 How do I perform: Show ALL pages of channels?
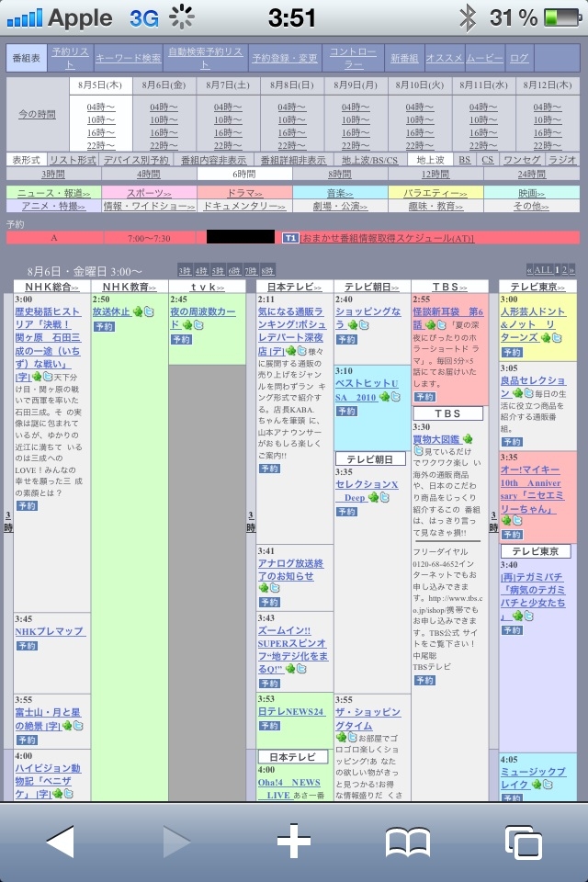point(543,270)
